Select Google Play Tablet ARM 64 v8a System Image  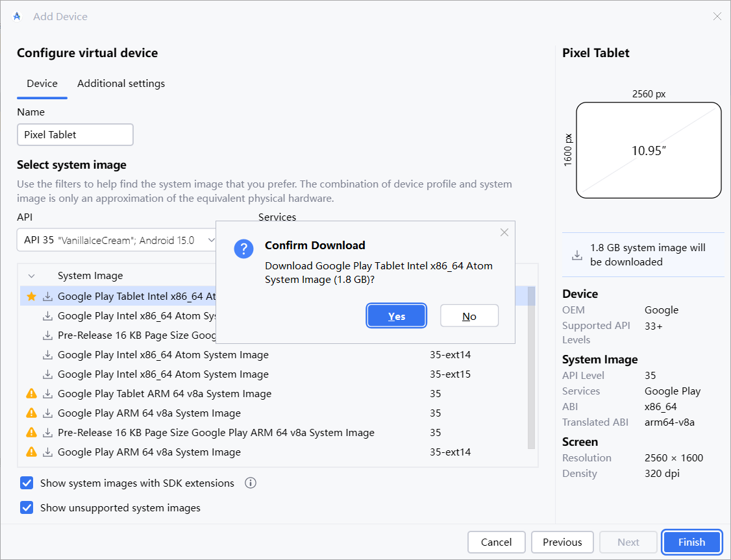[x=273, y=394]
